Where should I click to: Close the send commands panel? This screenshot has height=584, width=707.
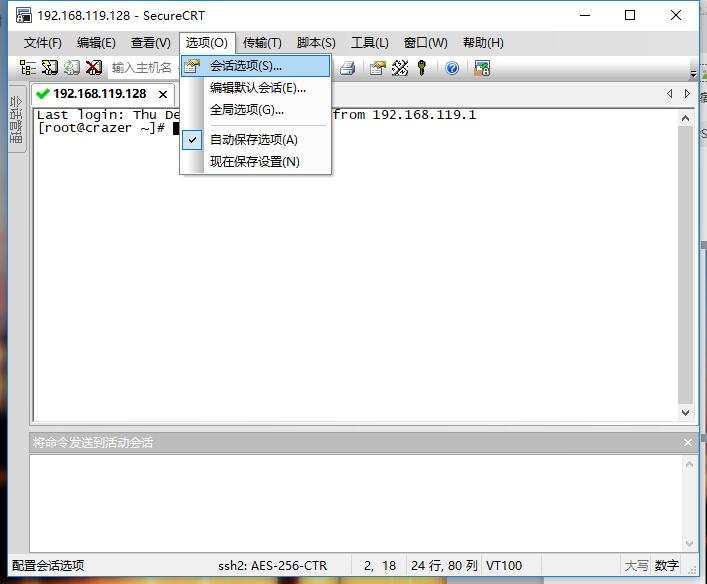click(x=688, y=442)
